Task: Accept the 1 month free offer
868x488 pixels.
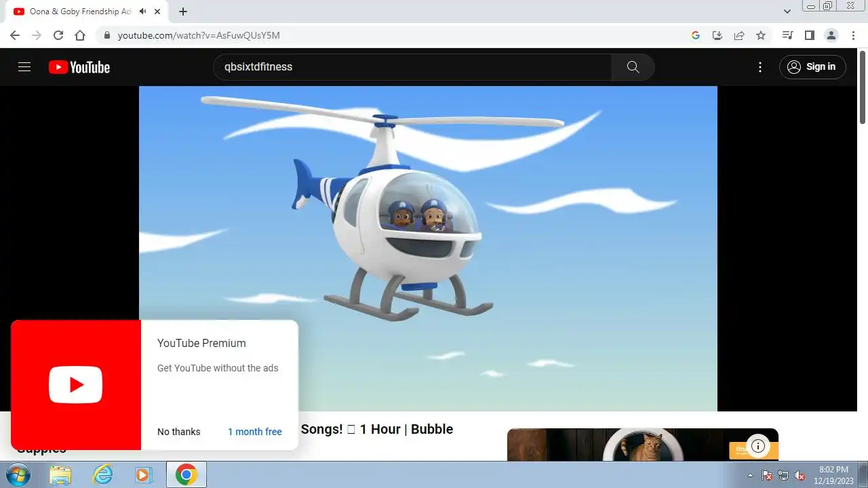Action: click(255, 432)
